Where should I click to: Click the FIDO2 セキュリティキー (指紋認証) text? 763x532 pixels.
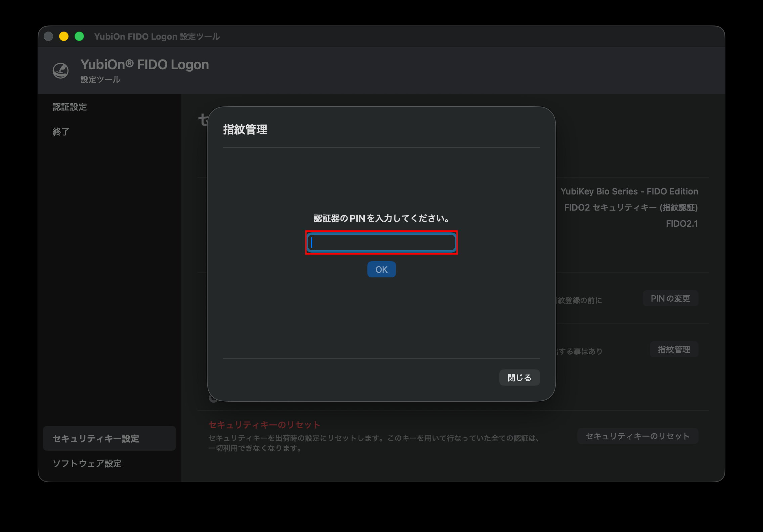tap(631, 208)
